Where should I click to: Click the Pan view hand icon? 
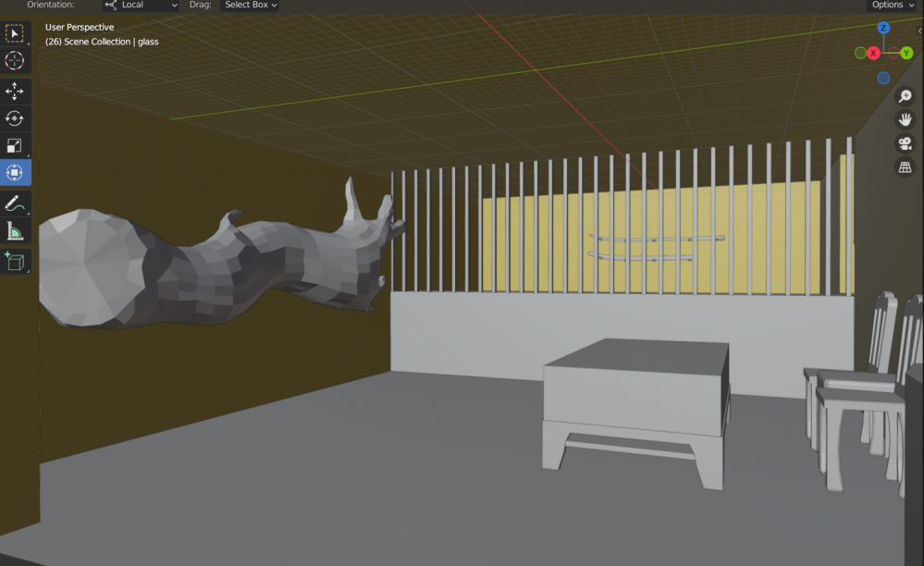pos(906,119)
